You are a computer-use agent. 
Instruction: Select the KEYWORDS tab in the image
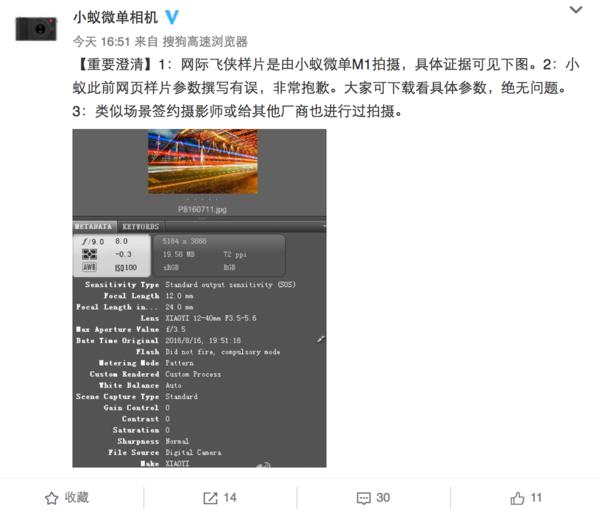(140, 227)
